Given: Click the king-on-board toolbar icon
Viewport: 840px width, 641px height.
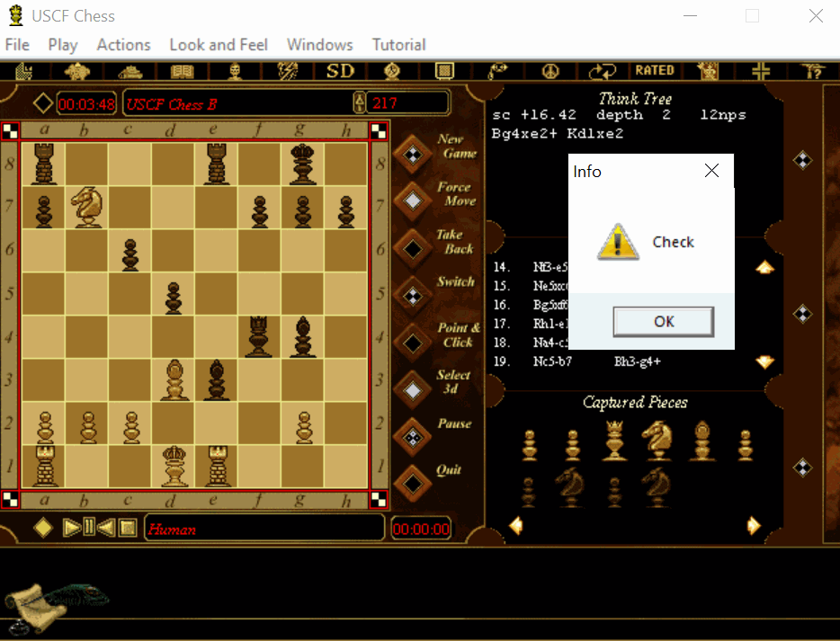Looking at the screenshot, I should pos(708,71).
